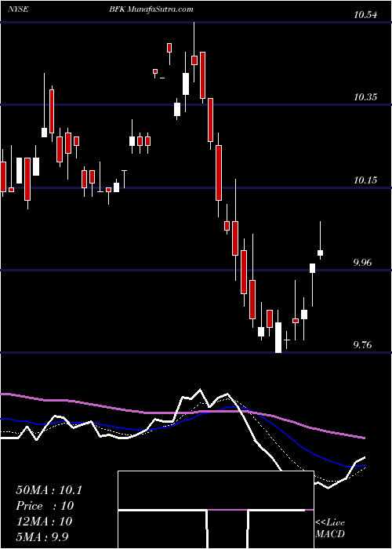Click the Price : 10 readout

(45, 506)
